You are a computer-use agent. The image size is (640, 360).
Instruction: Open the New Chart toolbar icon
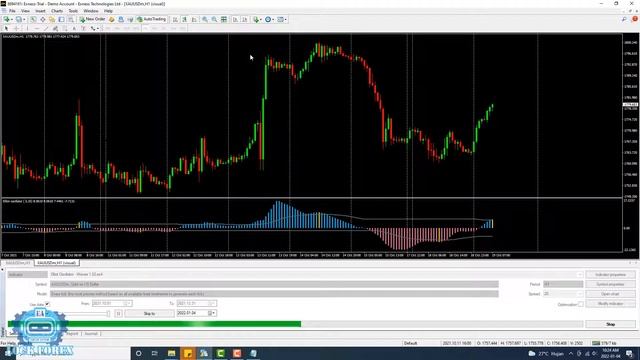pos(6,19)
